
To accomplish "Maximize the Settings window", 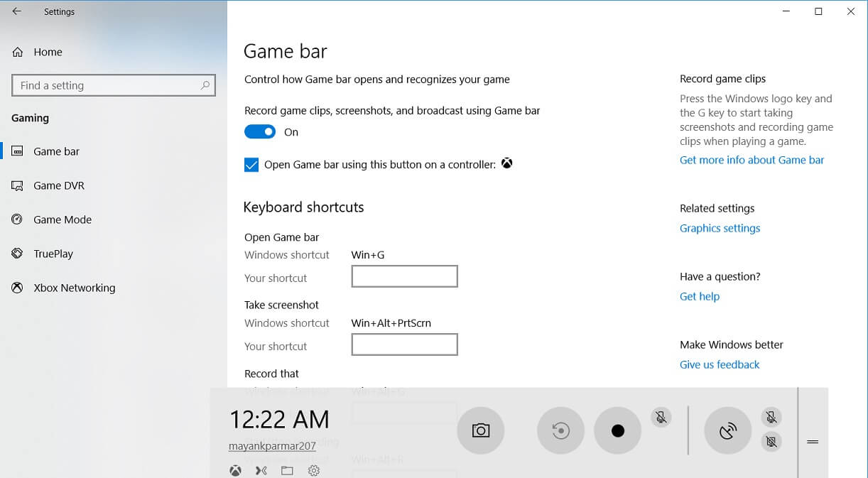I will click(818, 11).
